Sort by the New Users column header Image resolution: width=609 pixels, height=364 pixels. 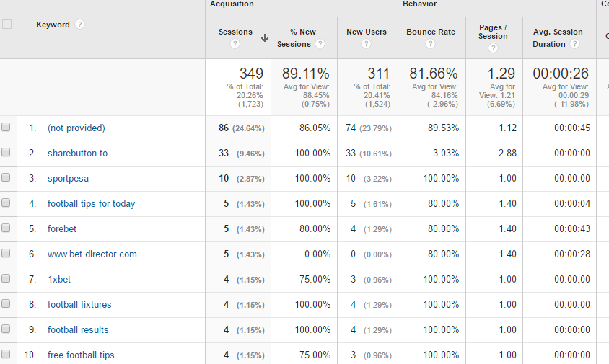coord(367,32)
